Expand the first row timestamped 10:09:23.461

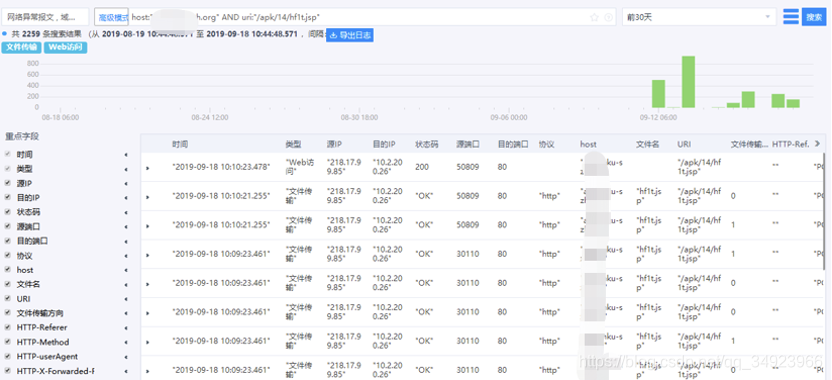click(x=148, y=254)
